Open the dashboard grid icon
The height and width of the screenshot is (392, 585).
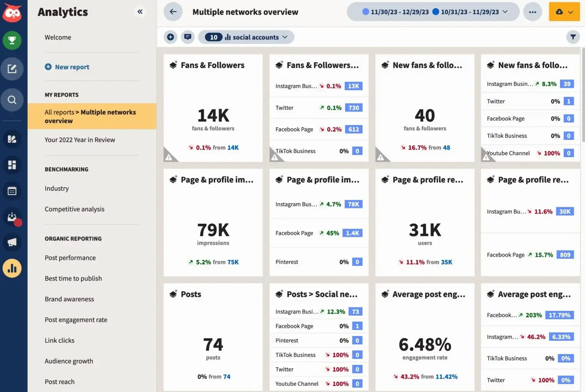coord(12,165)
